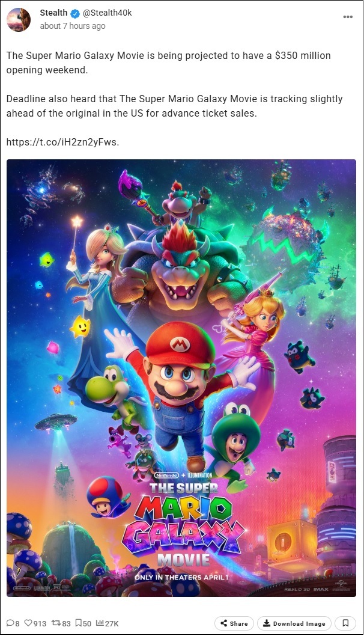
Task: Open the @Stealth40k handle link
Action: tap(108, 13)
